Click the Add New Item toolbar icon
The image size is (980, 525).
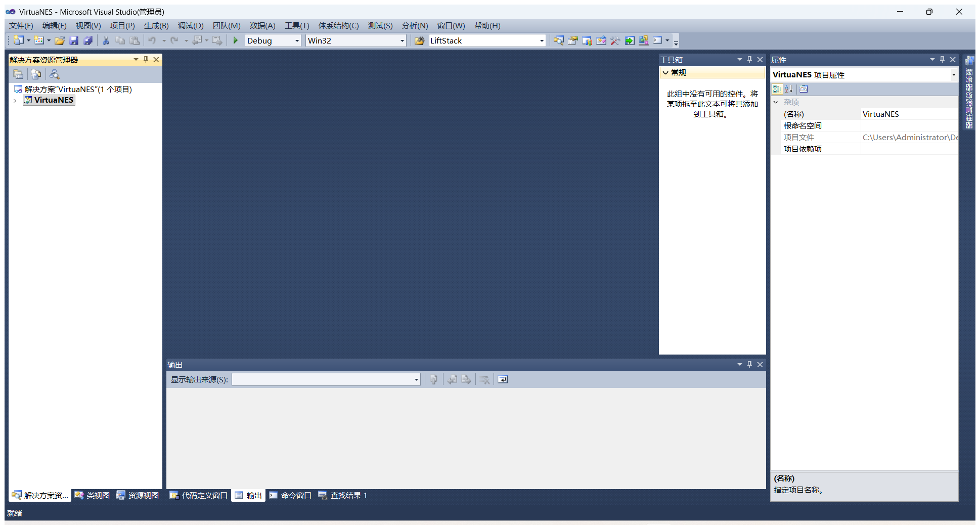tap(39, 40)
